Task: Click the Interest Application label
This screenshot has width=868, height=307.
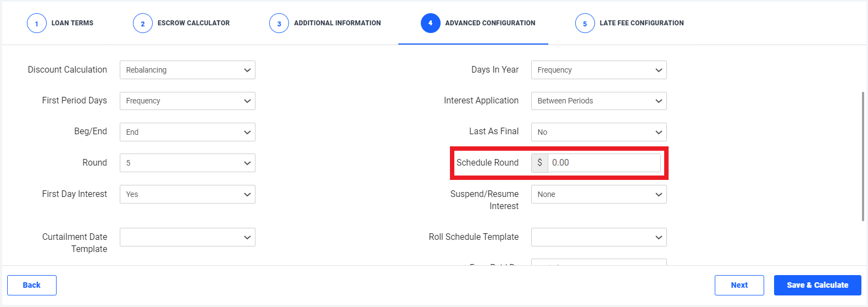Action: [x=481, y=101]
